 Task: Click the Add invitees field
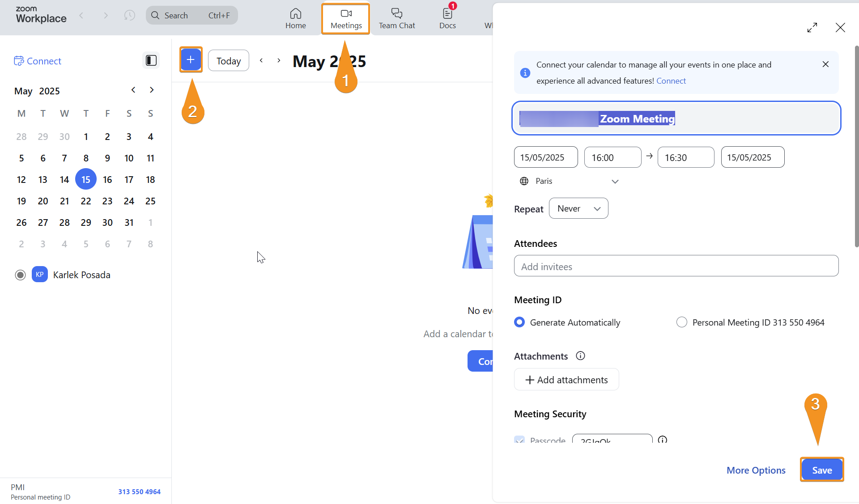pyautogui.click(x=676, y=266)
